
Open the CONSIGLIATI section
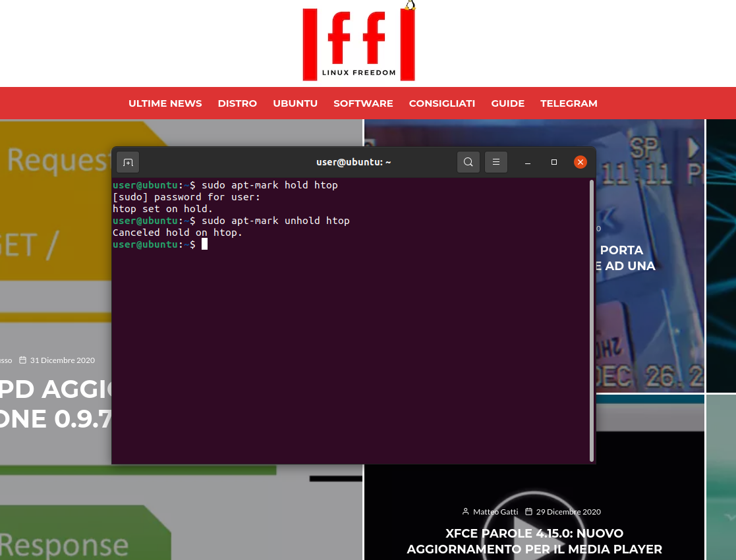tap(442, 103)
